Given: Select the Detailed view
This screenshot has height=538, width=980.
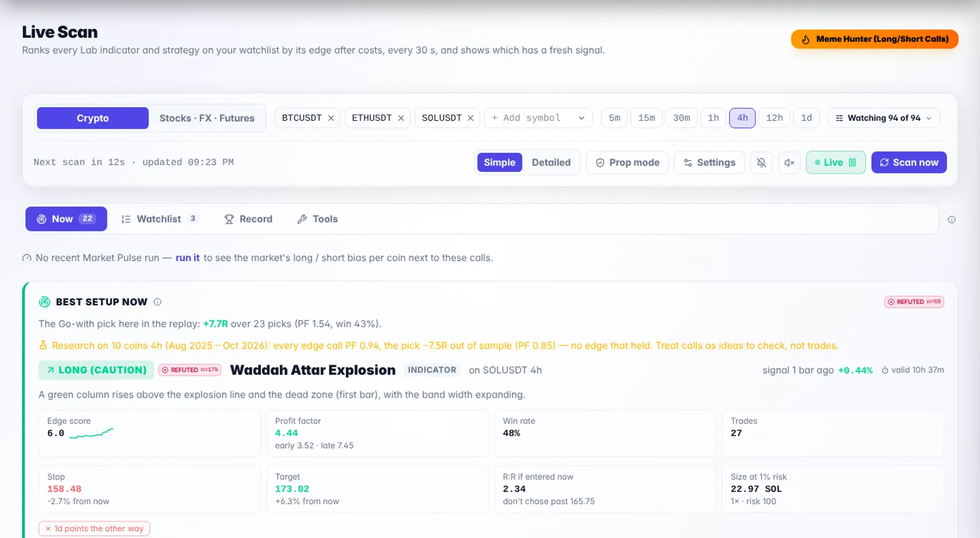Looking at the screenshot, I should (551, 162).
